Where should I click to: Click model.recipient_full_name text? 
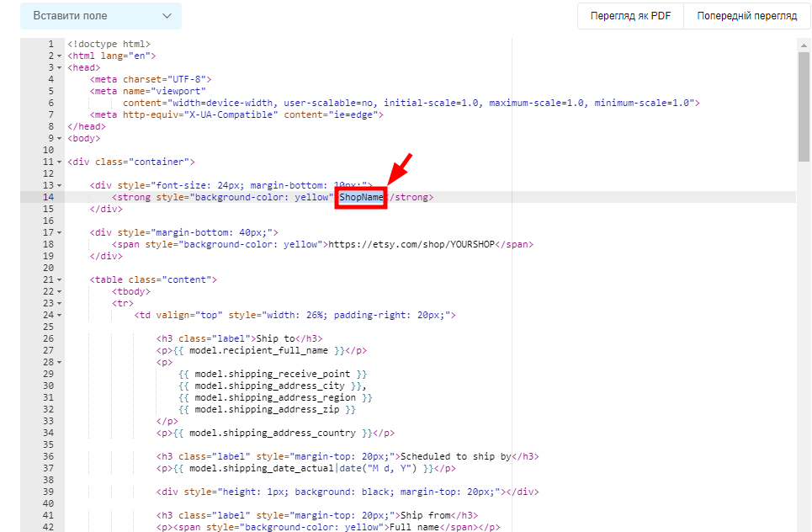(x=258, y=351)
